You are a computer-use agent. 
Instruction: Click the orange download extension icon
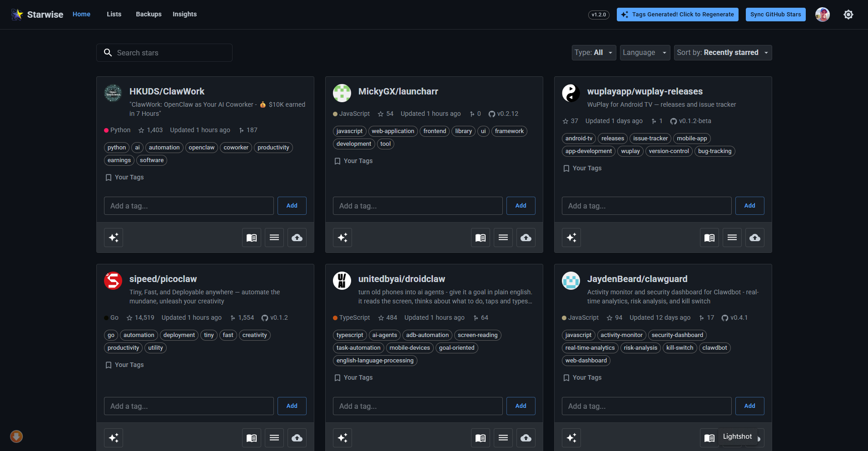(x=16, y=436)
